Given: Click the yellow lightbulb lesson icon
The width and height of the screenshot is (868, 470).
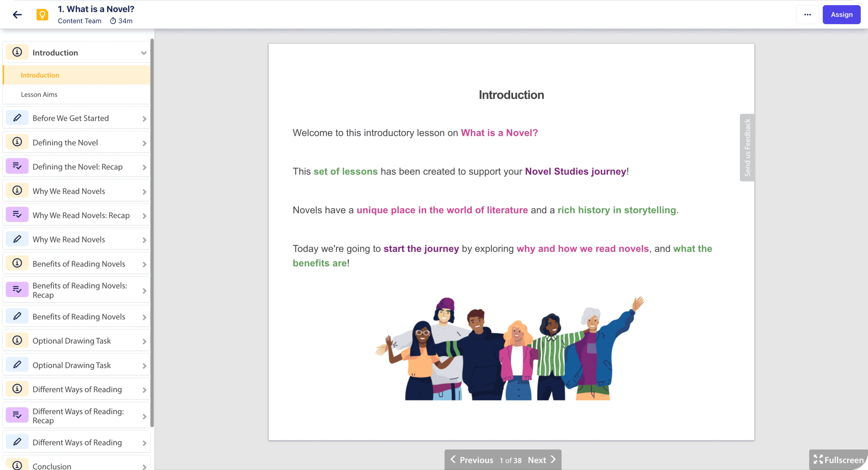Looking at the screenshot, I should click(42, 15).
